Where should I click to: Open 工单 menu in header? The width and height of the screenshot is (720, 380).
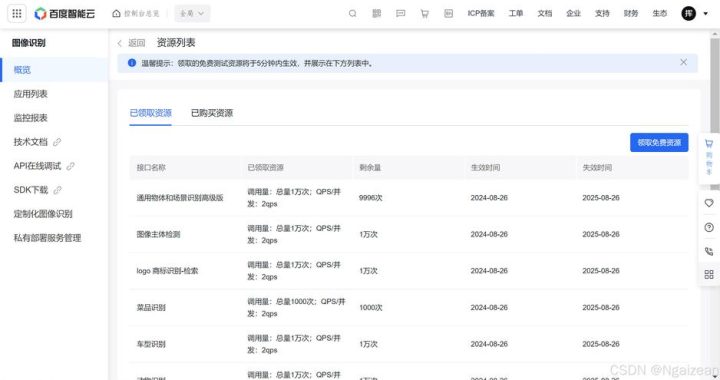pos(516,13)
